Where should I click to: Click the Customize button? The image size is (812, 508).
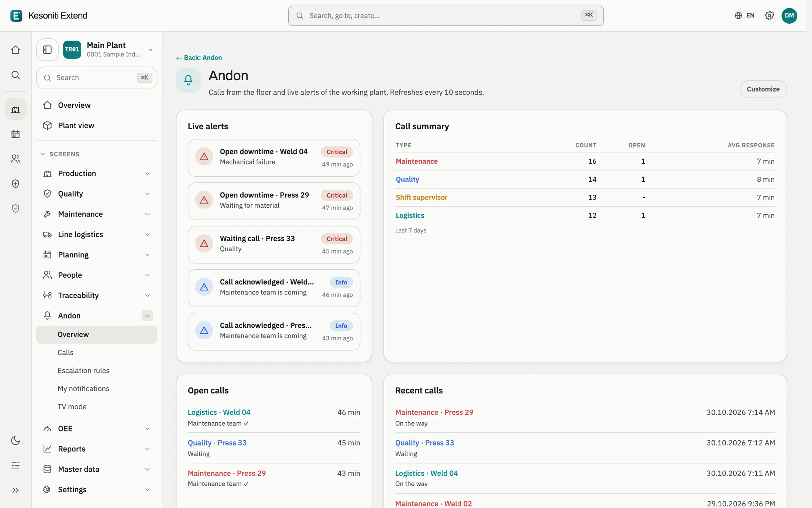pos(763,89)
